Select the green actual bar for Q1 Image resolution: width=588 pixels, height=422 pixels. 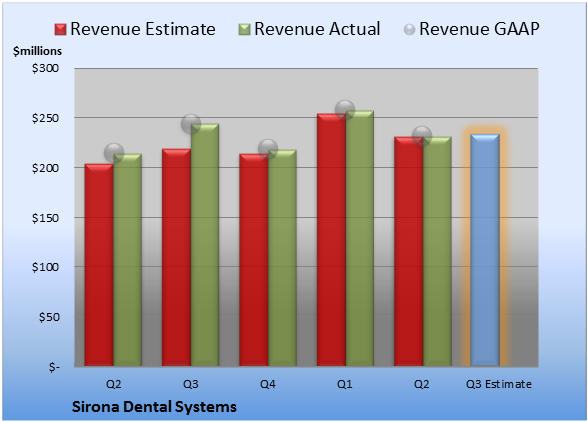point(360,239)
